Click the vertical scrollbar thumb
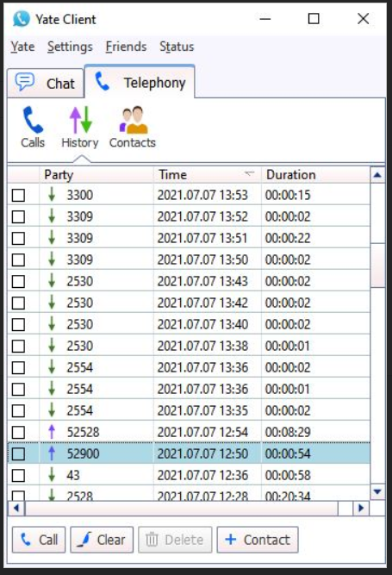Image resolution: width=392 pixels, height=575 pixels. pos(377,266)
